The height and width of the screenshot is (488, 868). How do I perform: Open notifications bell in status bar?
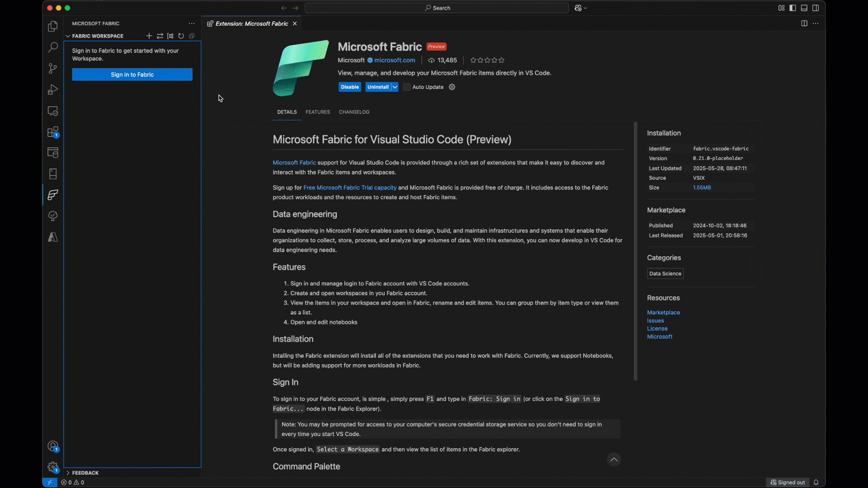[x=816, y=482]
